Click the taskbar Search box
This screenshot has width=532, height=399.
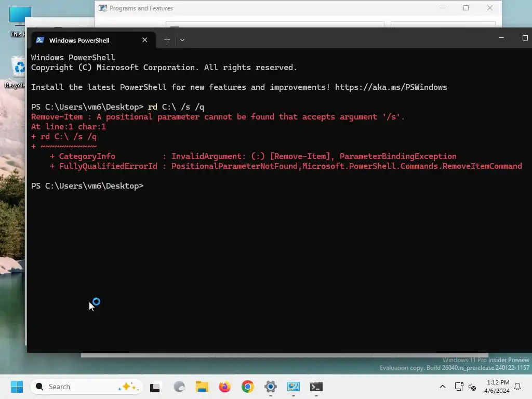[x=87, y=387]
